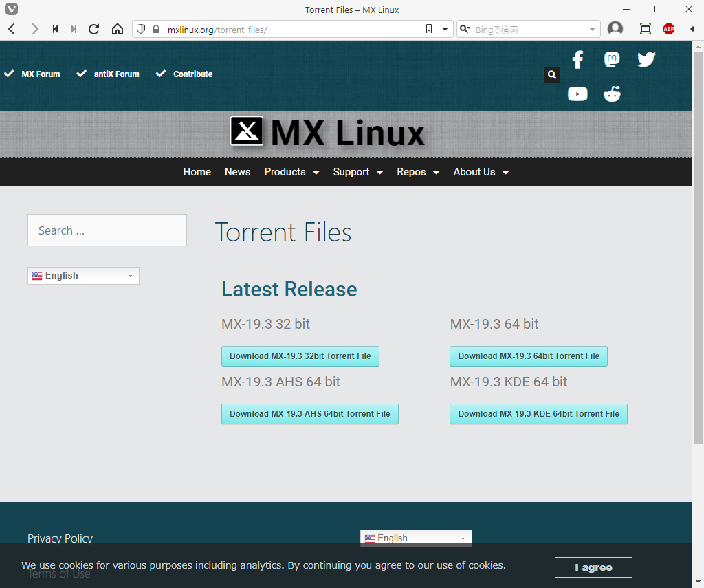Click the search engine magnifier icon
Viewport: 704px width, 588px height.
click(465, 29)
